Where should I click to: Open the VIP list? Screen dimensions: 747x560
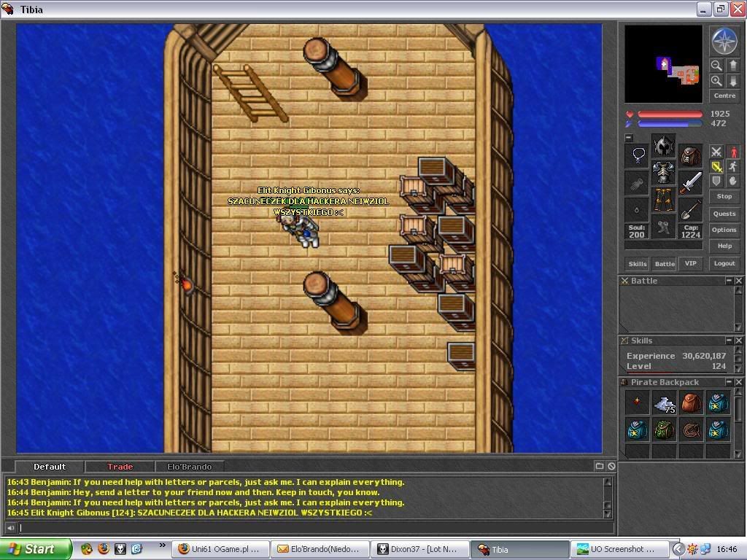pyautogui.click(x=690, y=263)
